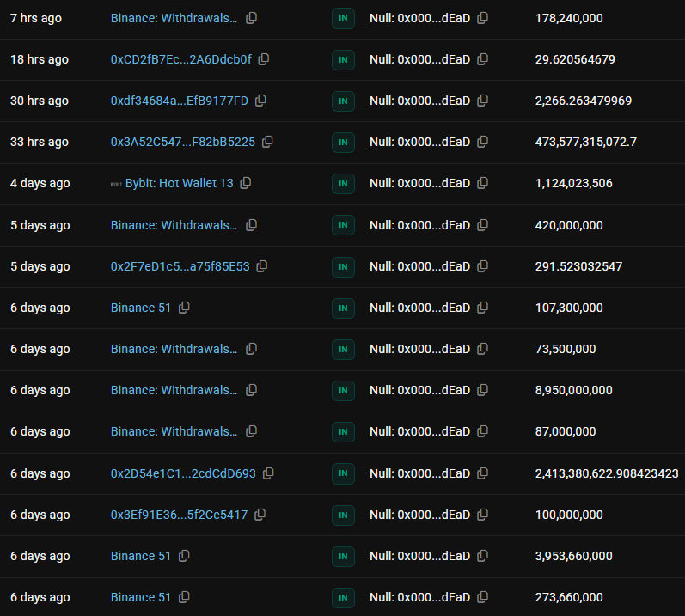Open Binance: Withdrawals link in 420,000,000 row
Image resolution: width=685 pixels, height=616 pixels.
pyautogui.click(x=174, y=225)
